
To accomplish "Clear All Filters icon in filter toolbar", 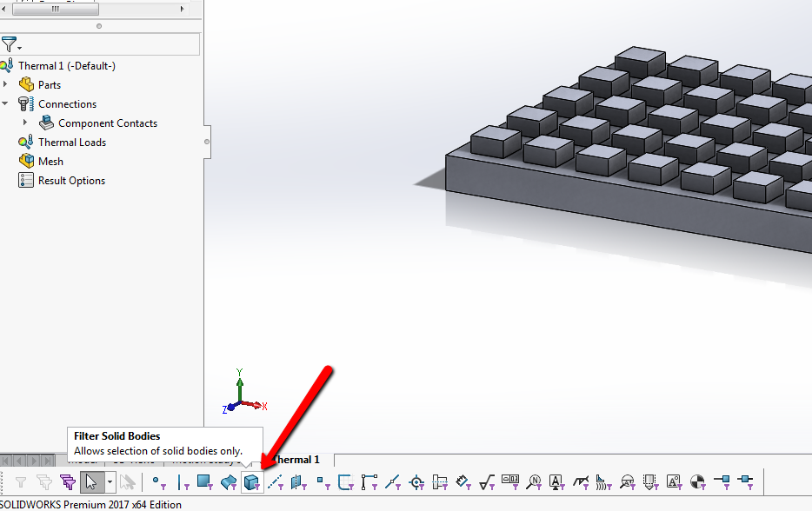I will [x=44, y=482].
